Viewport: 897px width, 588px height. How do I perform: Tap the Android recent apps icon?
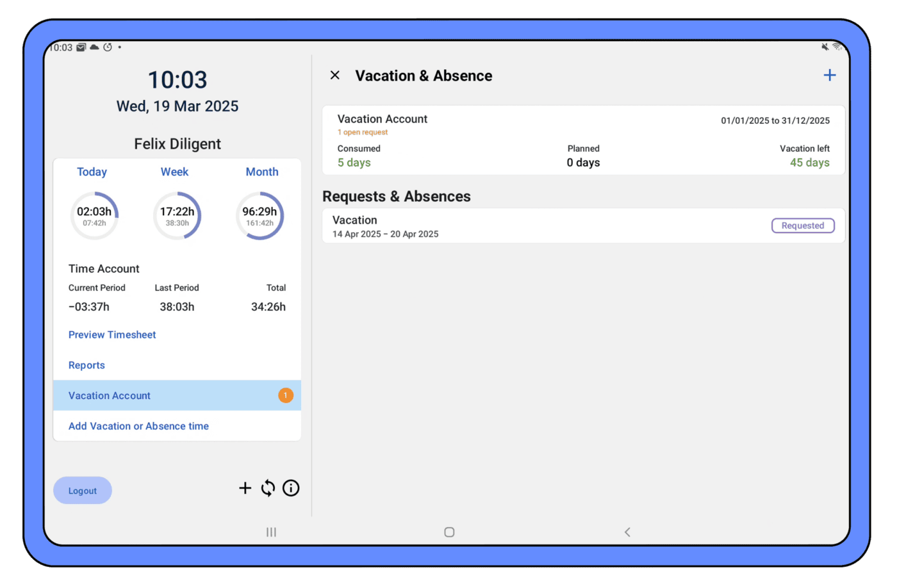(x=271, y=532)
